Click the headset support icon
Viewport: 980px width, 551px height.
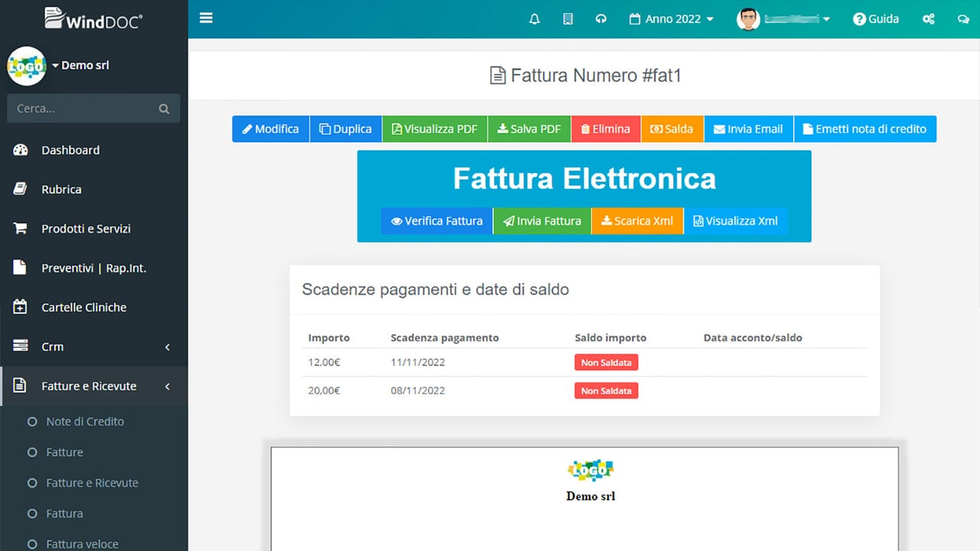[601, 19]
